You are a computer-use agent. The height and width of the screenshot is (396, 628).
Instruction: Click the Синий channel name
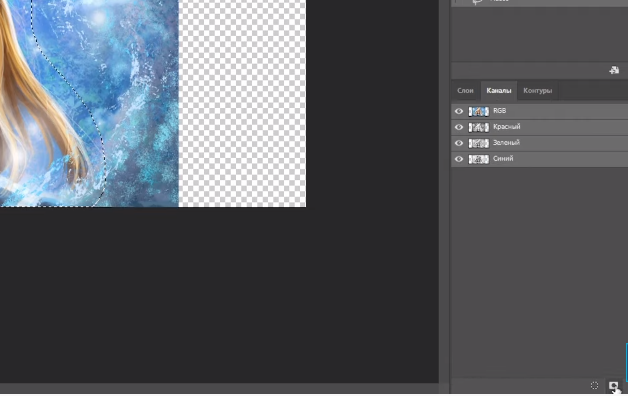pyautogui.click(x=503, y=159)
